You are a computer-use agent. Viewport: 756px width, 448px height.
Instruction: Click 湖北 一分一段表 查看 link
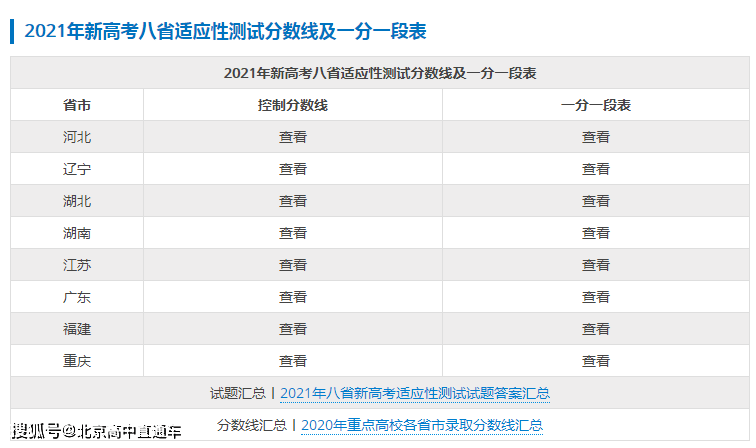coord(595,201)
